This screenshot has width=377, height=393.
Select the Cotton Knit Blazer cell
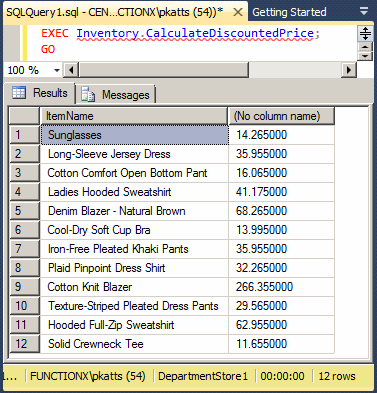pos(135,287)
